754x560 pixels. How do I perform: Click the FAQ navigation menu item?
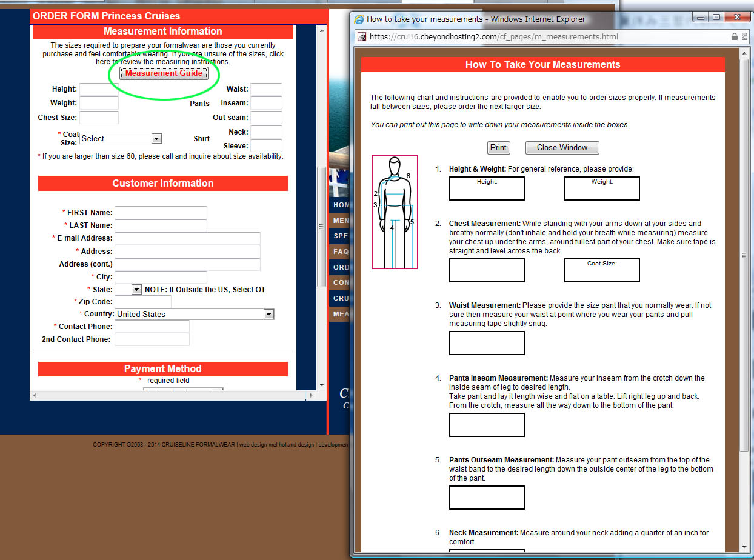coord(340,252)
